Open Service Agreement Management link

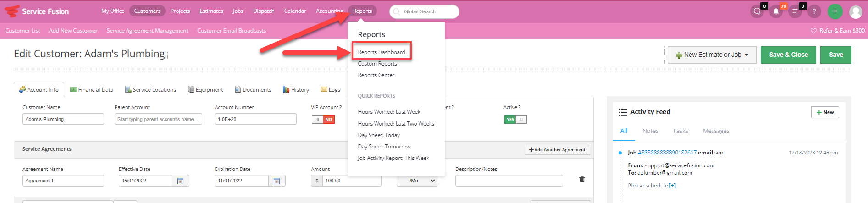click(147, 31)
